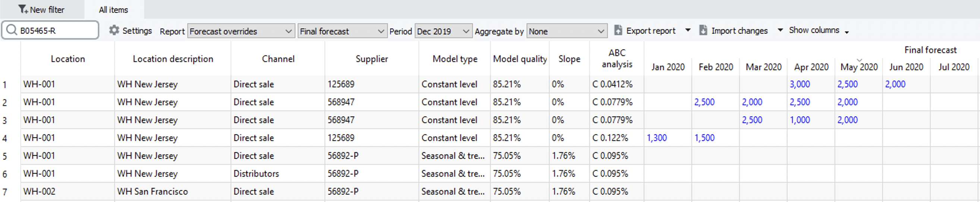This screenshot has height=202, width=980.
Task: Click the Supplier column header
Action: pyautogui.click(x=371, y=59)
